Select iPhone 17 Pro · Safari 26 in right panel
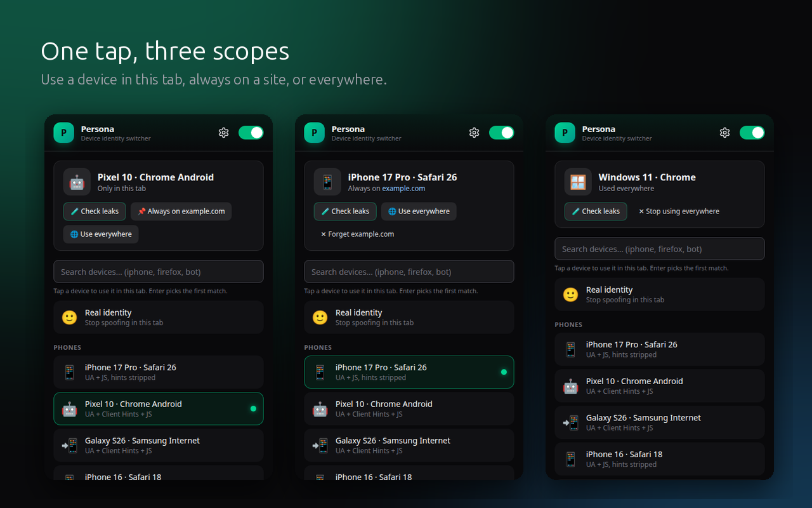Image resolution: width=812 pixels, height=508 pixels. pos(660,349)
